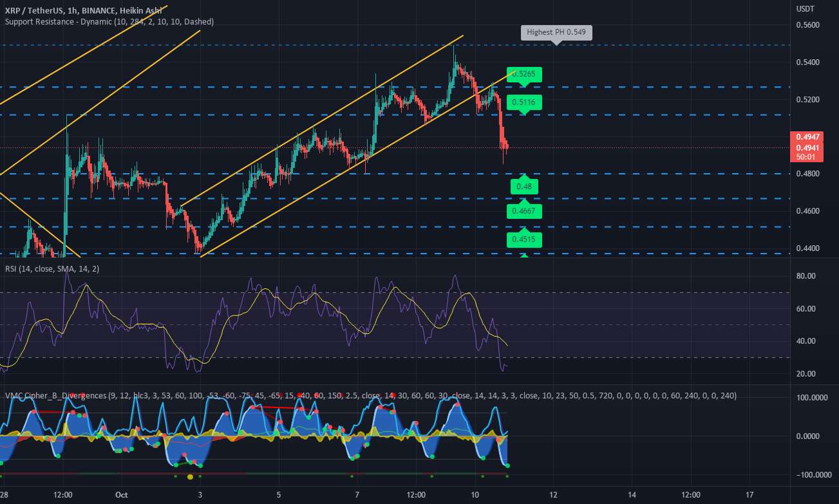Click the 80.00 RSI axis value
Viewport: 839px width, 504px height.
click(806, 276)
